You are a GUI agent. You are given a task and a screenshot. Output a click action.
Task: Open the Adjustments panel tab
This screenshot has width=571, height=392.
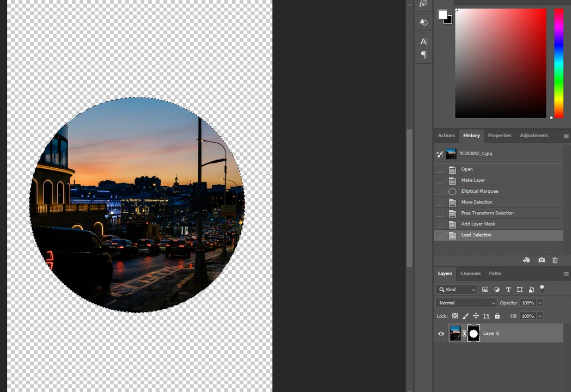[x=534, y=135]
